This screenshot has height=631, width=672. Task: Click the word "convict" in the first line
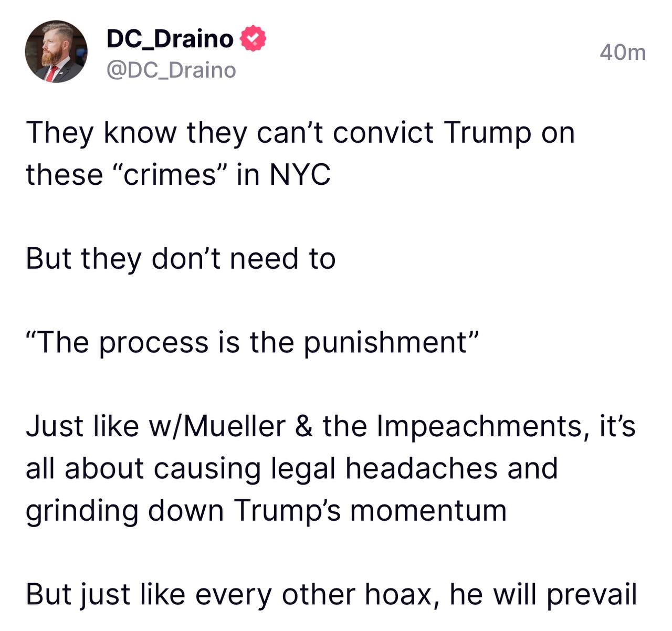pos(383,132)
